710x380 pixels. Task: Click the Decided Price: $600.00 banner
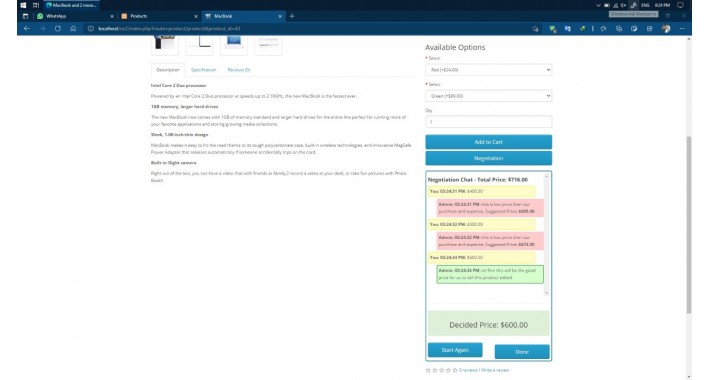coord(489,324)
